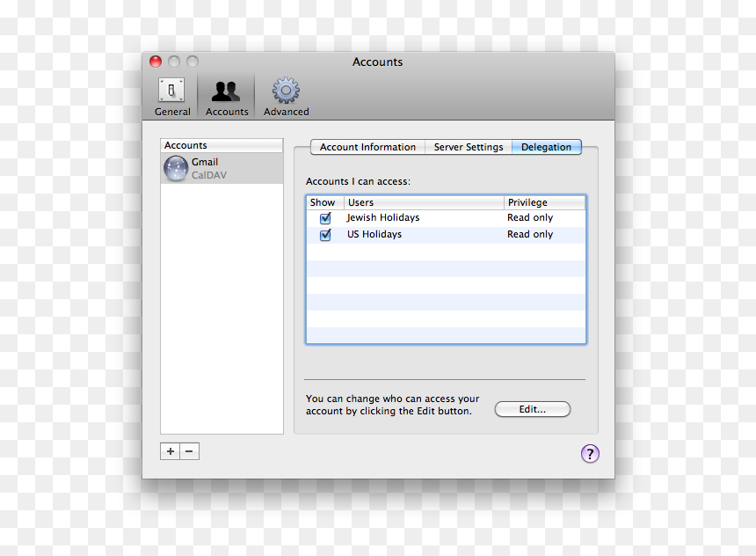
Task: Click the Privilege column header
Action: coord(545,202)
